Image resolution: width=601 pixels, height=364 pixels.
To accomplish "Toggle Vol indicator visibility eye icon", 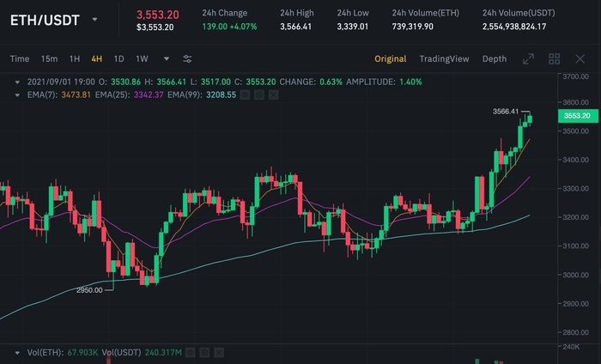I will [x=190, y=352].
